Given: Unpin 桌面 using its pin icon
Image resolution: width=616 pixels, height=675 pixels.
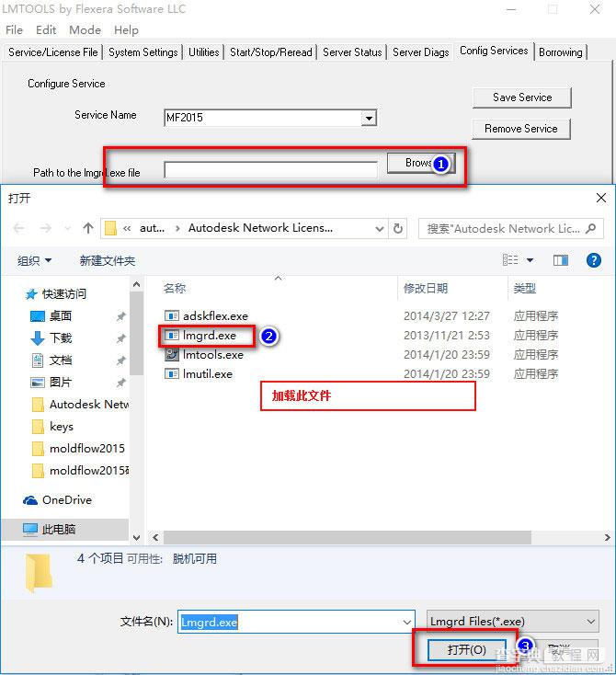Looking at the screenshot, I should (x=121, y=316).
